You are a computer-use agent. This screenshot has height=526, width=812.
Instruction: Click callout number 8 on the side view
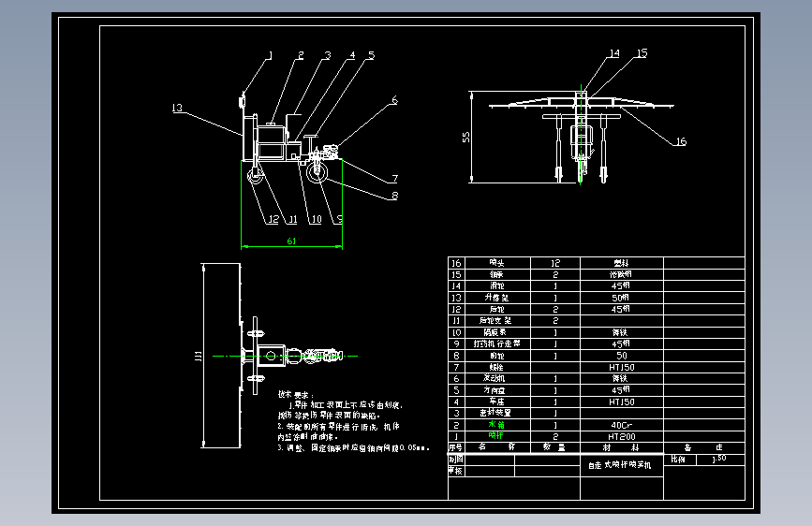tap(394, 196)
